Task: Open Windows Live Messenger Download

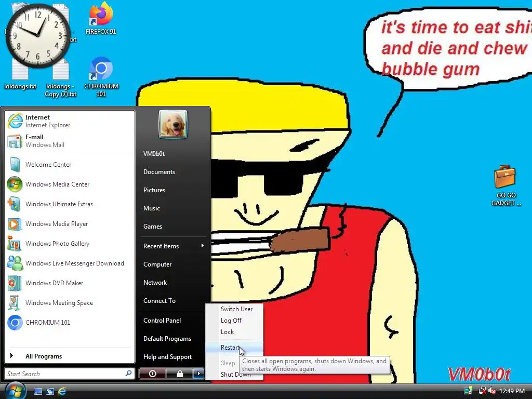Action: [x=69, y=263]
